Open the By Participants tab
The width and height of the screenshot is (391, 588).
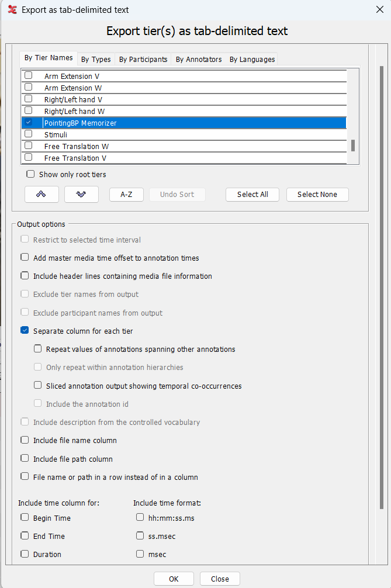[143, 59]
